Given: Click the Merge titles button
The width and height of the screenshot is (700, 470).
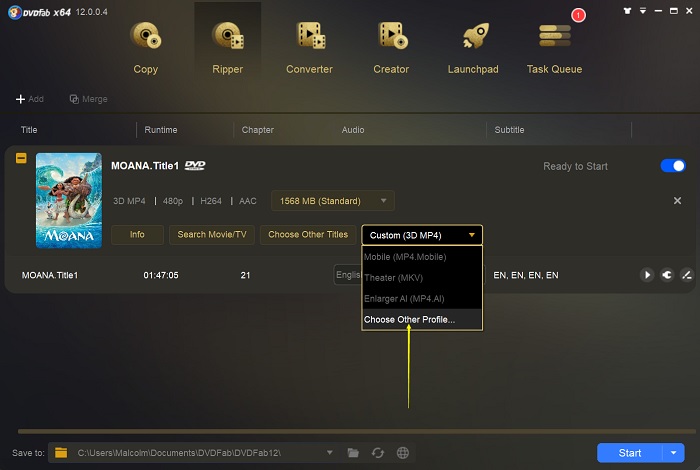Looking at the screenshot, I should (x=88, y=99).
